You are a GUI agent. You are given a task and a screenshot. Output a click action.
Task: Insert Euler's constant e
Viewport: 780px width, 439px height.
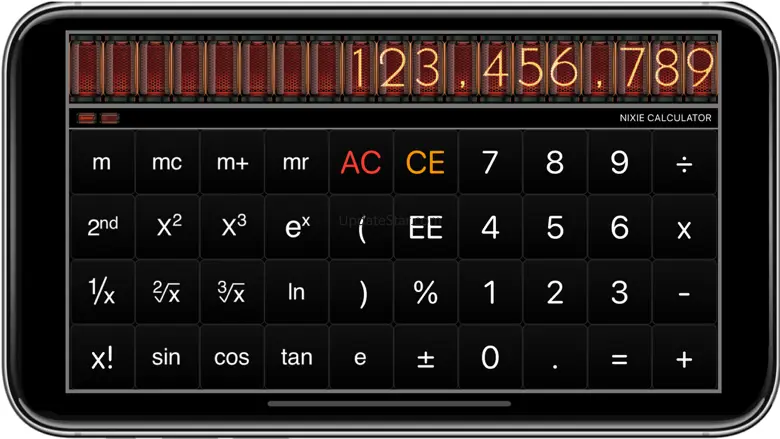pos(361,357)
